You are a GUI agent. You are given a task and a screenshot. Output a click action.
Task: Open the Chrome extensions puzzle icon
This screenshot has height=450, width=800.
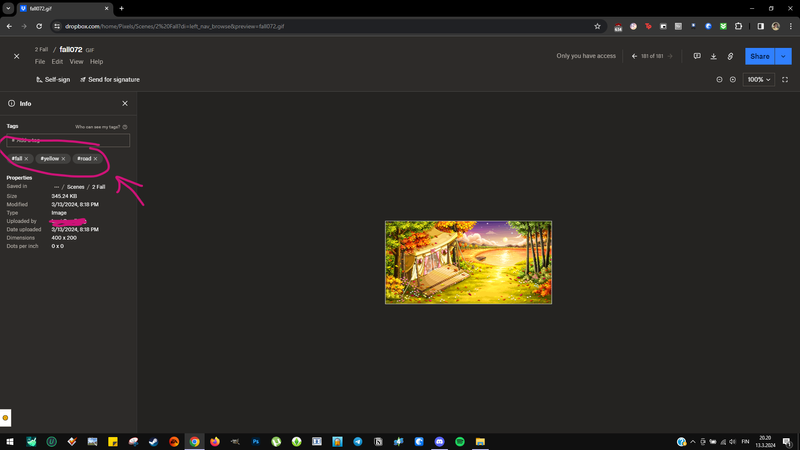pyautogui.click(x=738, y=26)
